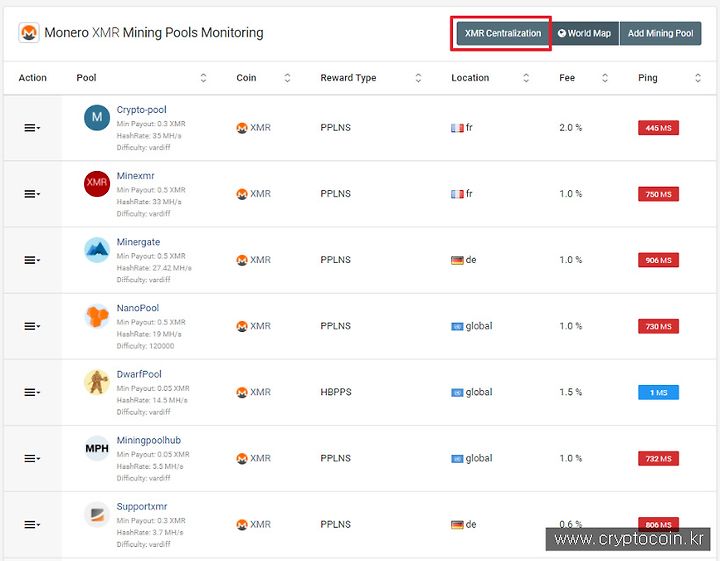Click the blue 1 MS ping badge
Viewport: 720px width, 561px height.
658,392
